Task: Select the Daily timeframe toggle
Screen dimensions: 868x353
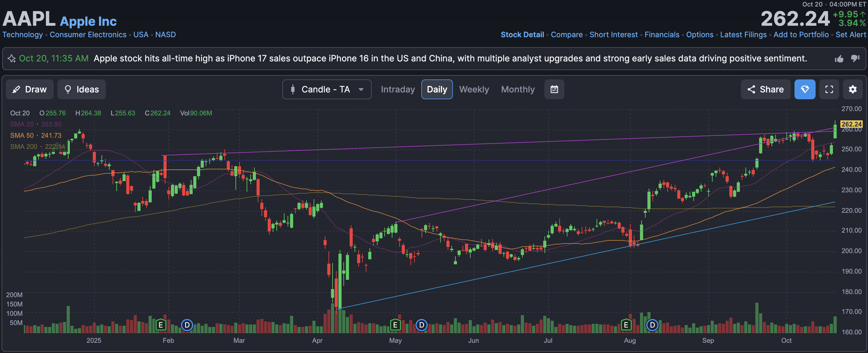Action: pos(437,89)
